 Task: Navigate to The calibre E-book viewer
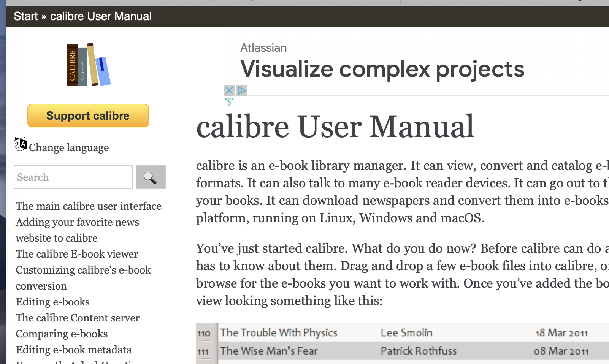(x=77, y=254)
